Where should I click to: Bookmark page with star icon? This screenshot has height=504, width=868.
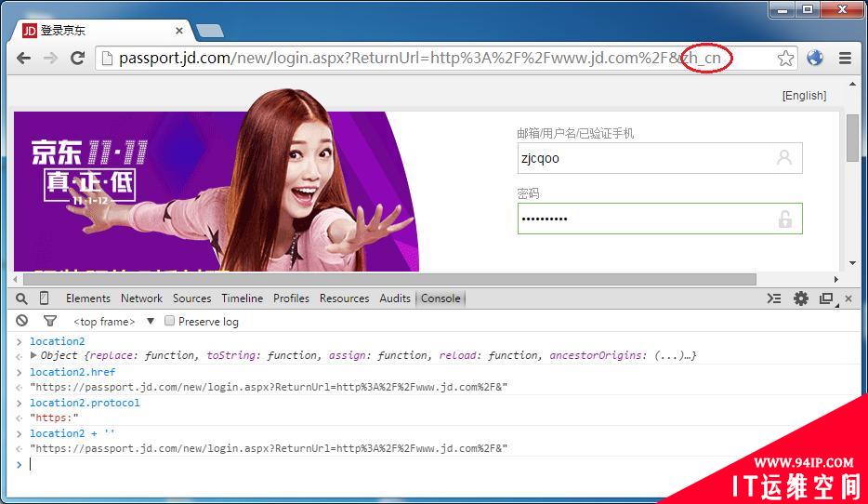tap(785, 59)
